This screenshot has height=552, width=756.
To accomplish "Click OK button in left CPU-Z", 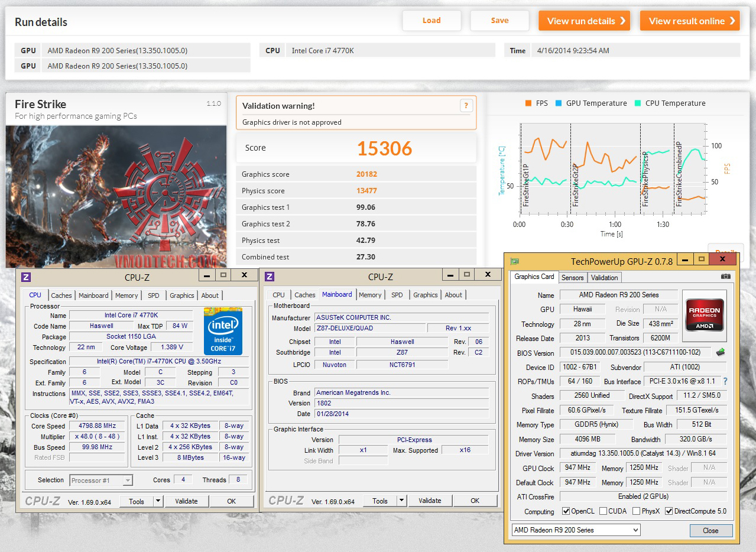I will [x=231, y=501].
